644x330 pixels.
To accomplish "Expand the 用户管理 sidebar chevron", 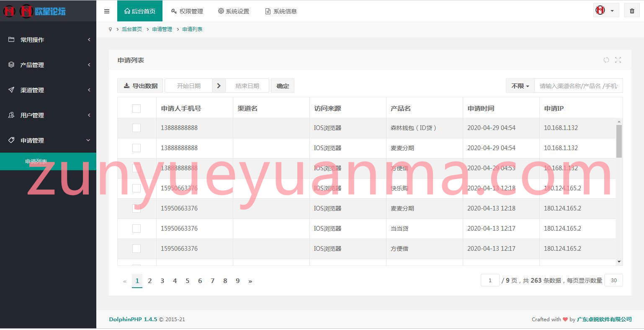I will coord(89,115).
